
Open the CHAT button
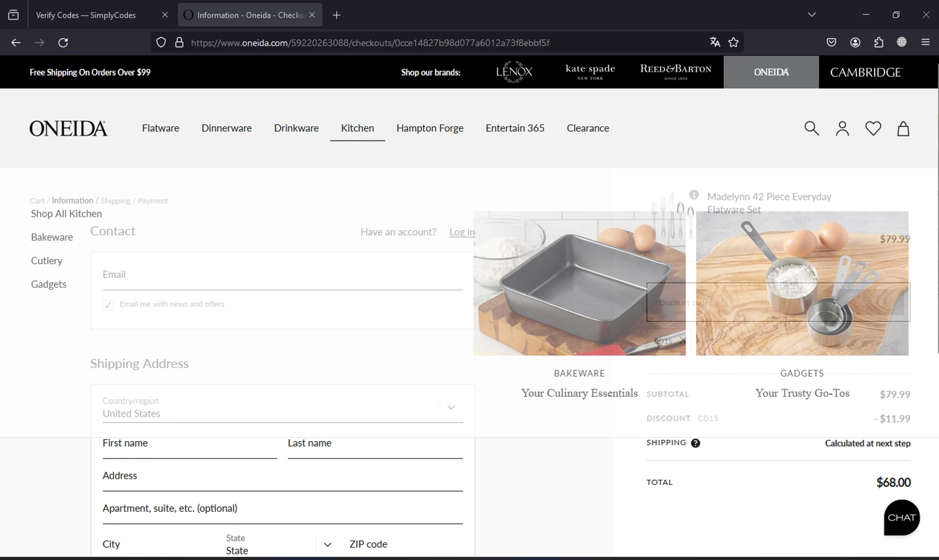901,517
